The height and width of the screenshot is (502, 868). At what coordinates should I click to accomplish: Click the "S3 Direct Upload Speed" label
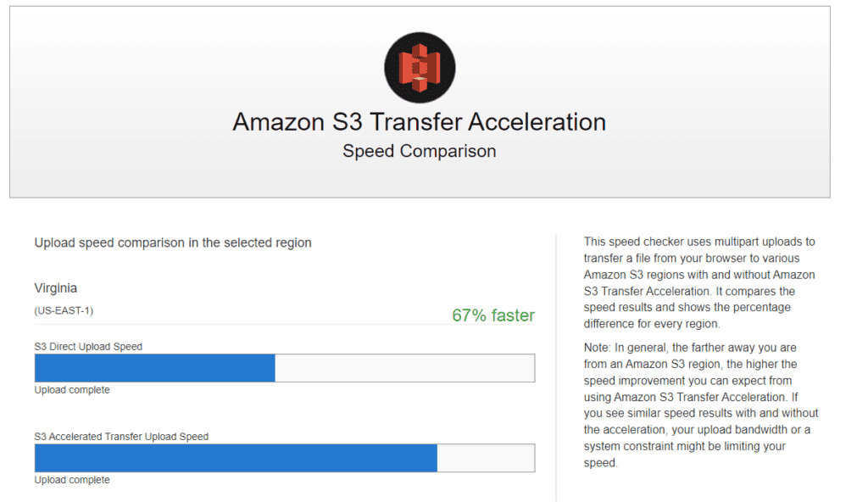point(88,347)
